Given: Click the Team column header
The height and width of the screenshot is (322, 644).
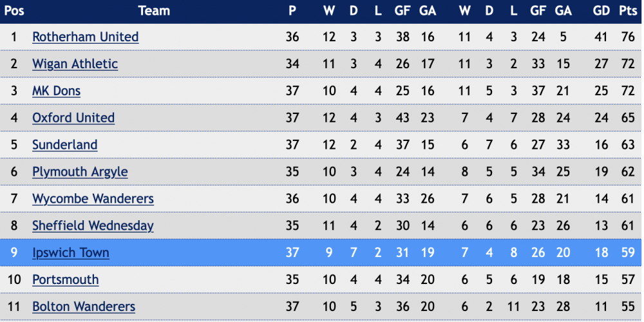Looking at the screenshot, I should (154, 11).
